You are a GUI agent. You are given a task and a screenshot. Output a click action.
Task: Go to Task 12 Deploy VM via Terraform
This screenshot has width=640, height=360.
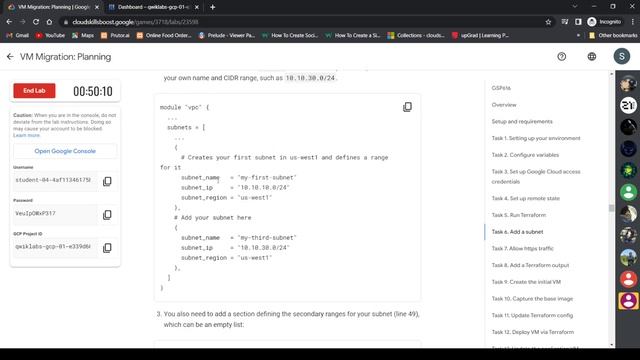tap(533, 332)
